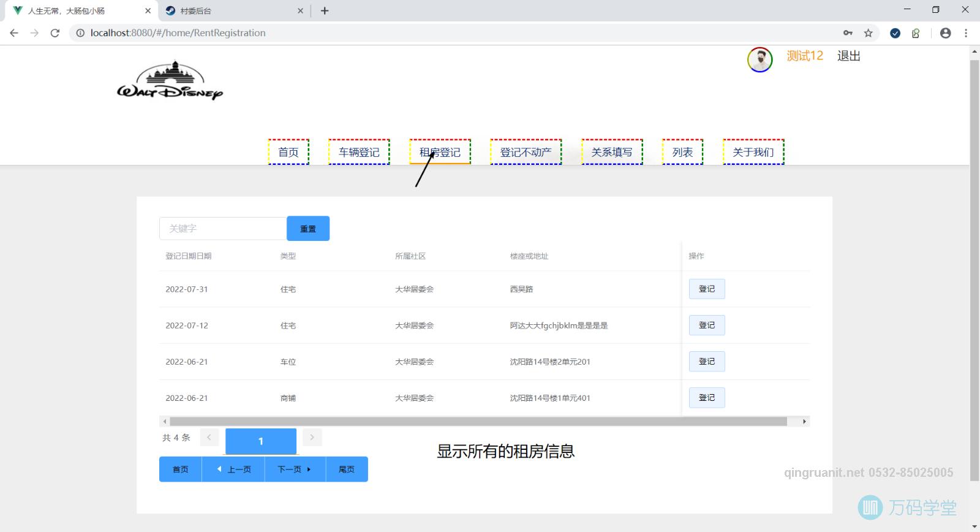Click the table's horizontal scrollbar right arrow
This screenshot has height=532, width=980.
(x=804, y=422)
